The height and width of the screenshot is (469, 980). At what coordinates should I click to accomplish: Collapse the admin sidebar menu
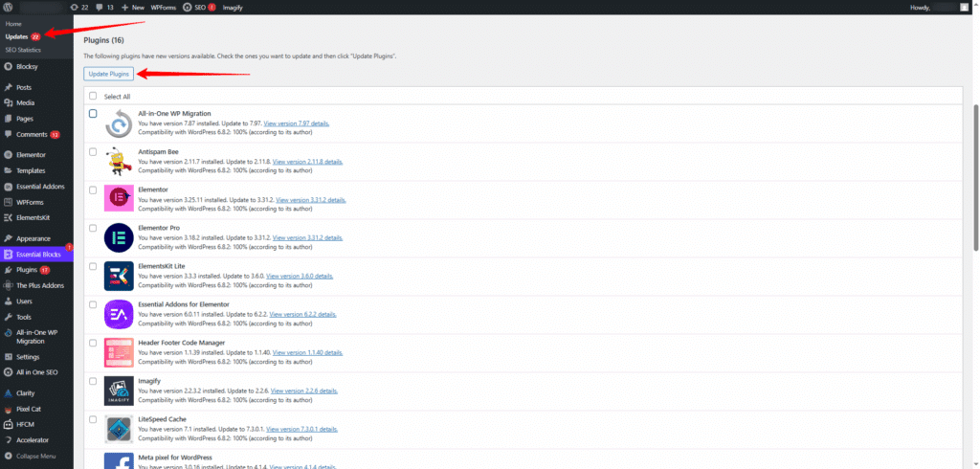coord(30,456)
